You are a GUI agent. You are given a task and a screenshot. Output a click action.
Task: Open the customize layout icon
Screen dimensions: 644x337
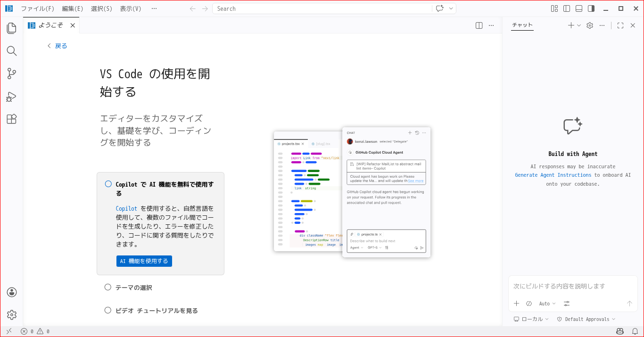point(554,8)
